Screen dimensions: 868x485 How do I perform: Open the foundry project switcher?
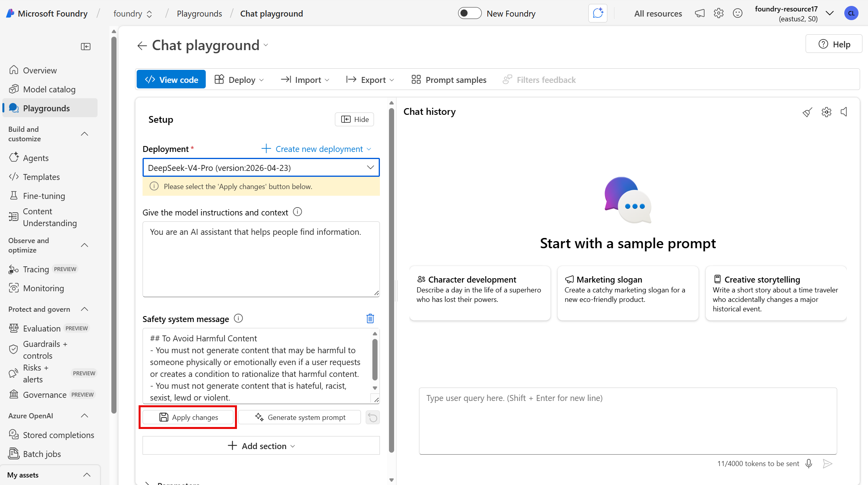point(133,14)
